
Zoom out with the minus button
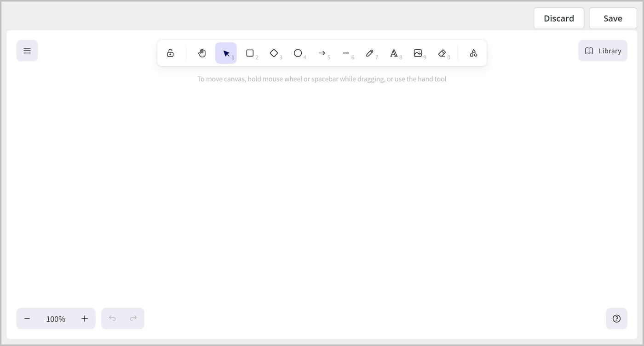[27, 318]
